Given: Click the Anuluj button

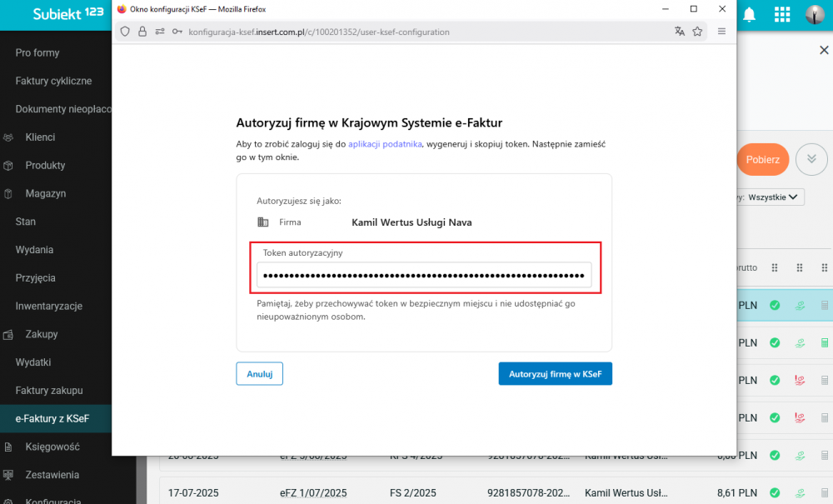Looking at the screenshot, I should [x=259, y=374].
